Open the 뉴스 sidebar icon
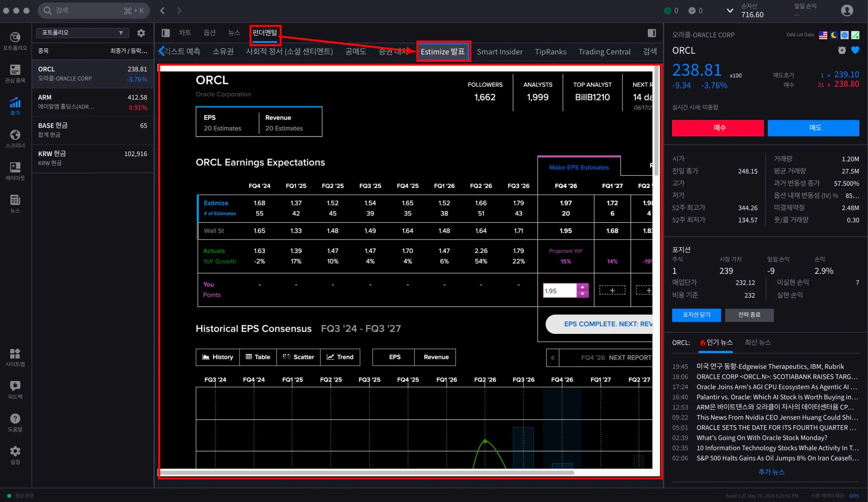 (x=15, y=203)
